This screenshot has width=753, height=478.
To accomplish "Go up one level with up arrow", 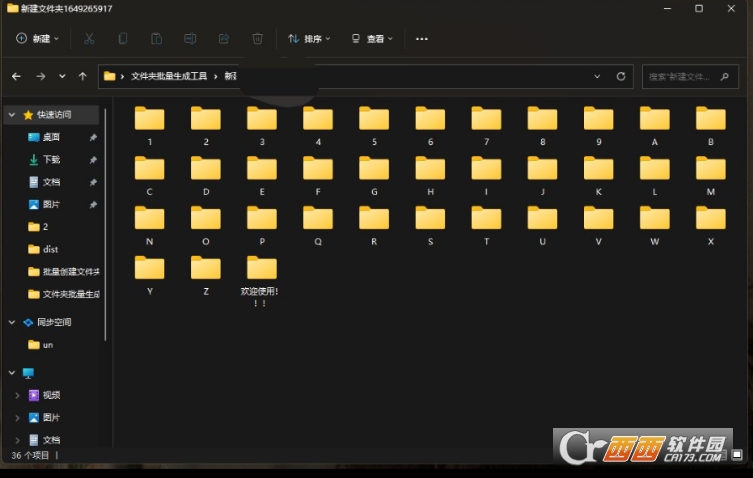I will 82,76.
